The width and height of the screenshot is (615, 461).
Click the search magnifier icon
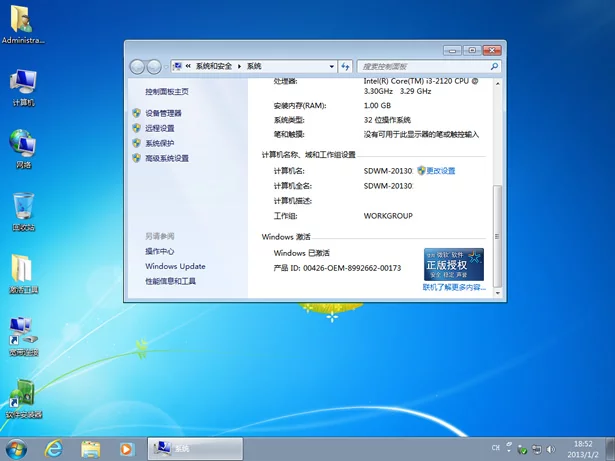pyautogui.click(x=494, y=66)
